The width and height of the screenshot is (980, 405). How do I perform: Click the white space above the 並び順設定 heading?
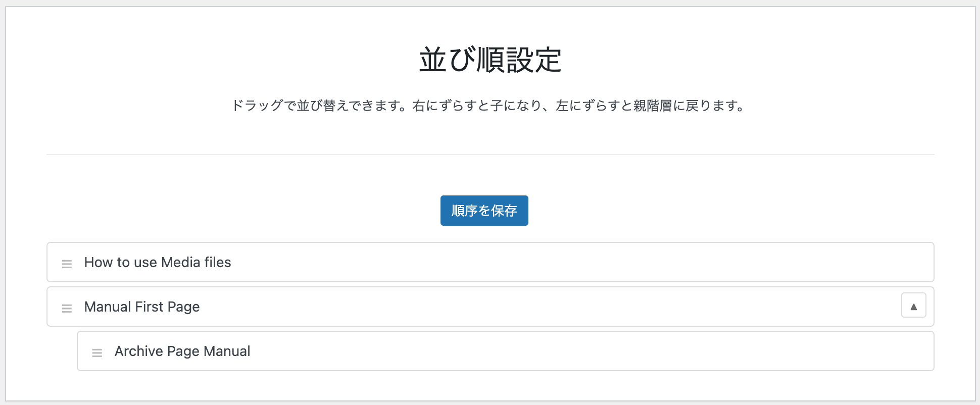pos(490,23)
